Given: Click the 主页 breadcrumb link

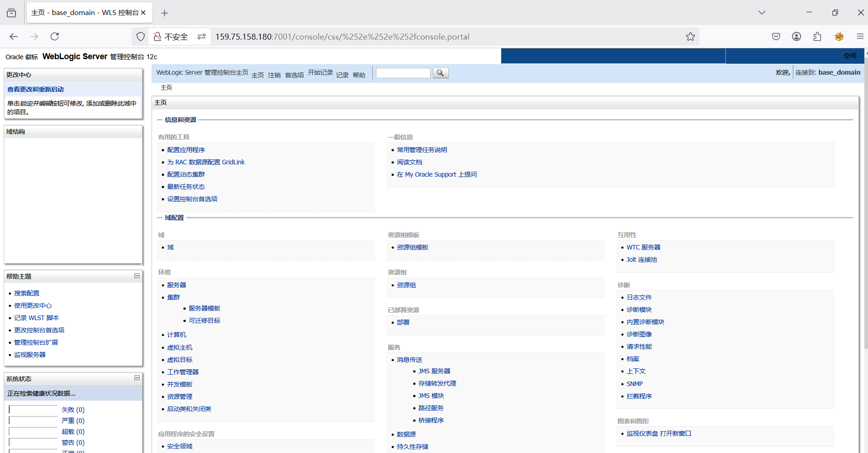Looking at the screenshot, I should [166, 87].
